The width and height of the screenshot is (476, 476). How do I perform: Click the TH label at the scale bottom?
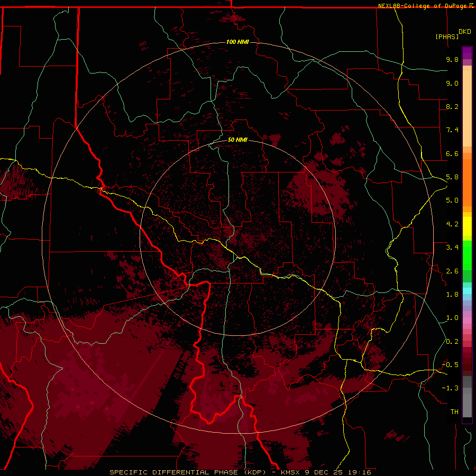pyautogui.click(x=454, y=412)
